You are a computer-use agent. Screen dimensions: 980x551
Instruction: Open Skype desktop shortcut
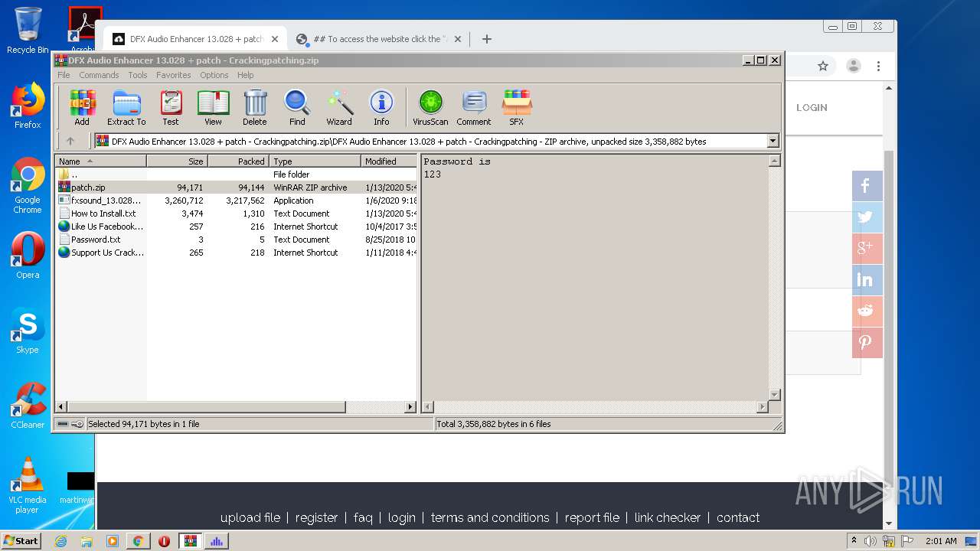pyautogui.click(x=28, y=331)
